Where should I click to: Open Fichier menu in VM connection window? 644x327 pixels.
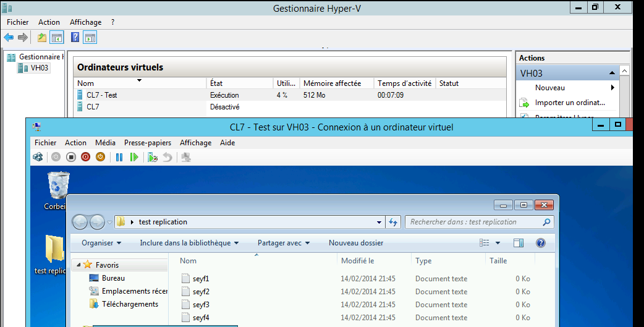pyautogui.click(x=45, y=143)
